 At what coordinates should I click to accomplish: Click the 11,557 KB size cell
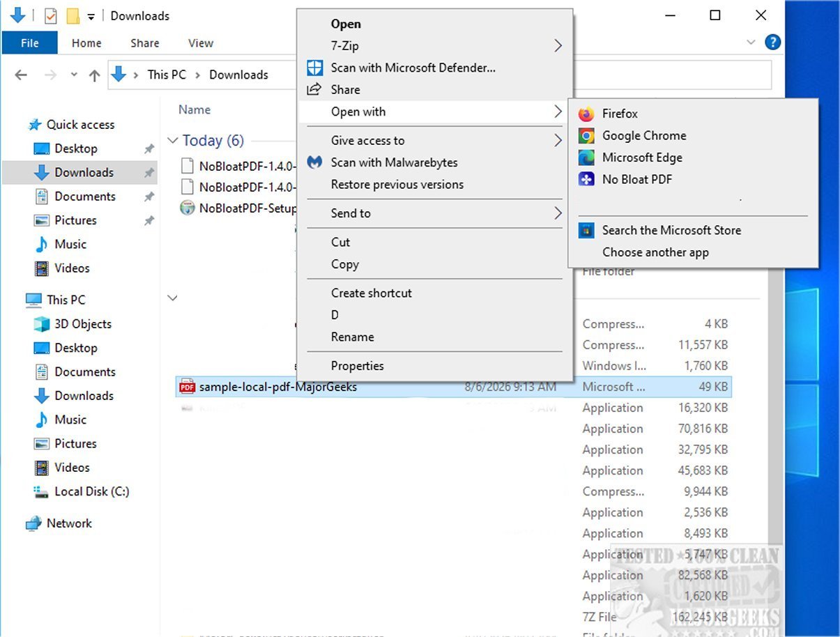point(703,345)
